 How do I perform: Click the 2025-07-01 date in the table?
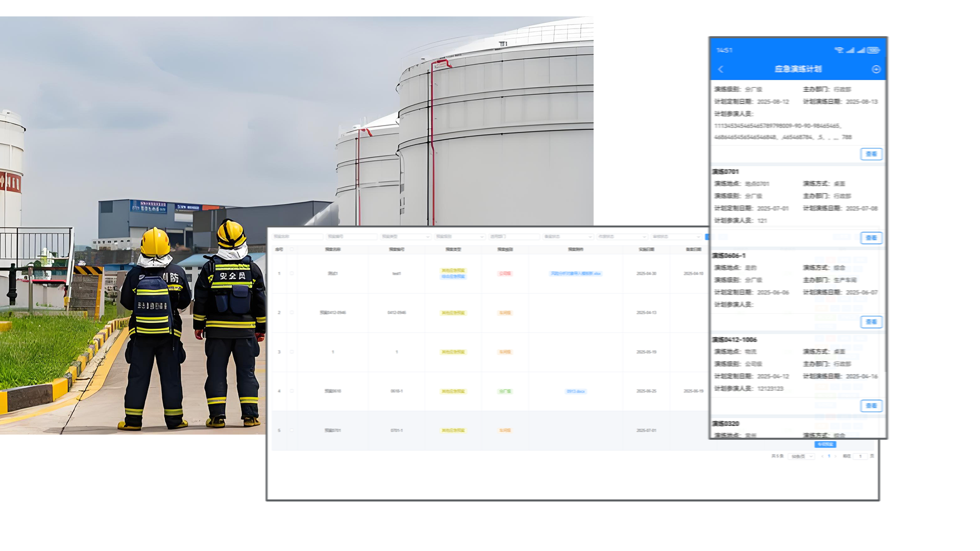point(647,431)
